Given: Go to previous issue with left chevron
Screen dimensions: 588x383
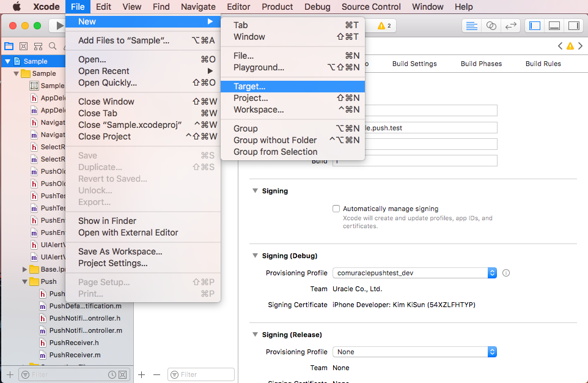Looking at the screenshot, I should tap(560, 46).
